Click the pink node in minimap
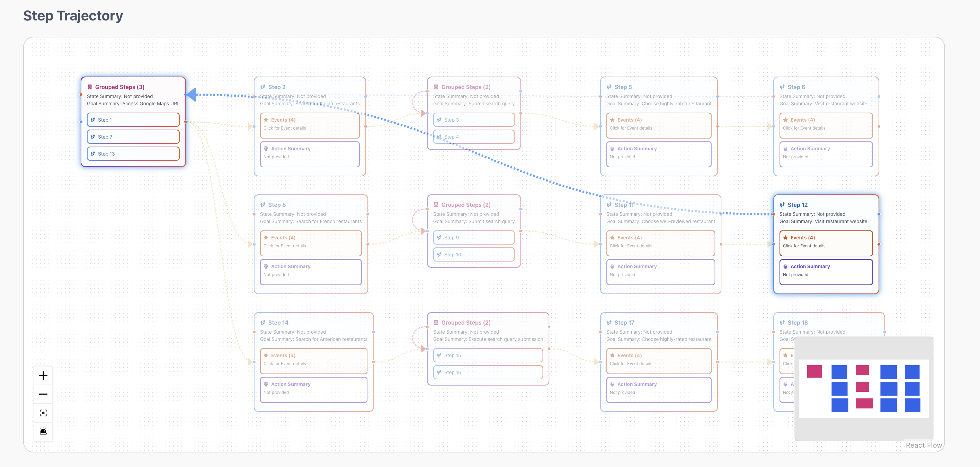 (814, 371)
